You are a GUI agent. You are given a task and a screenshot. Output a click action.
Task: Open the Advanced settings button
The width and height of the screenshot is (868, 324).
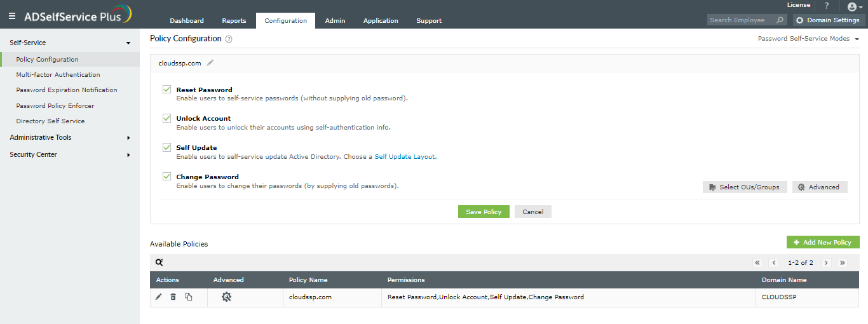(820, 187)
